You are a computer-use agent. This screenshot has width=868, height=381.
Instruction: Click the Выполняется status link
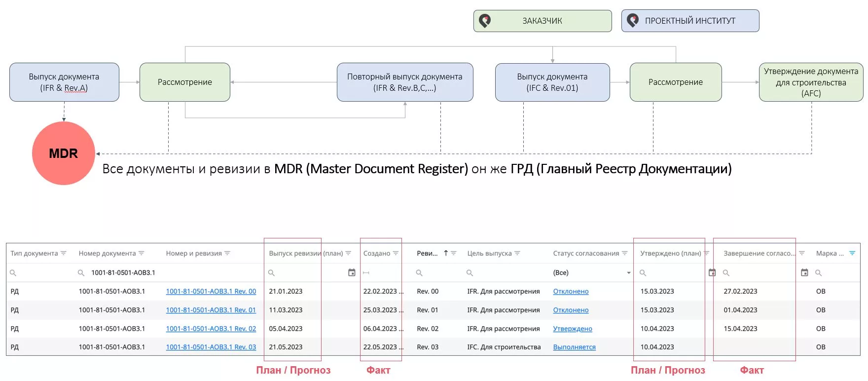tap(574, 347)
